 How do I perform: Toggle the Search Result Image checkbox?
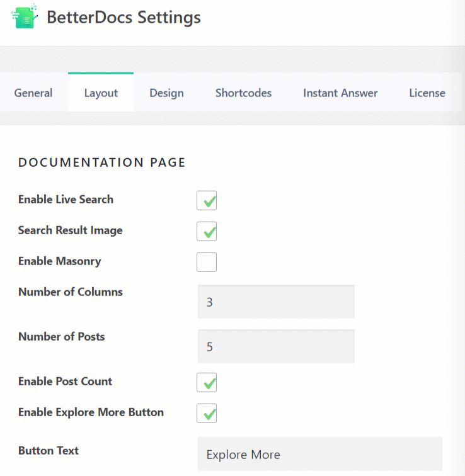coord(207,231)
